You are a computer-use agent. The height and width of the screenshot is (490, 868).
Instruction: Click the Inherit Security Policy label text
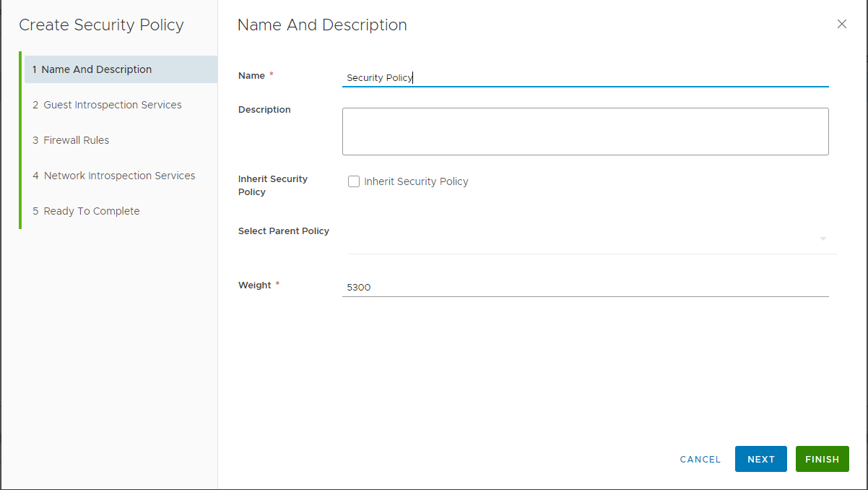point(416,181)
